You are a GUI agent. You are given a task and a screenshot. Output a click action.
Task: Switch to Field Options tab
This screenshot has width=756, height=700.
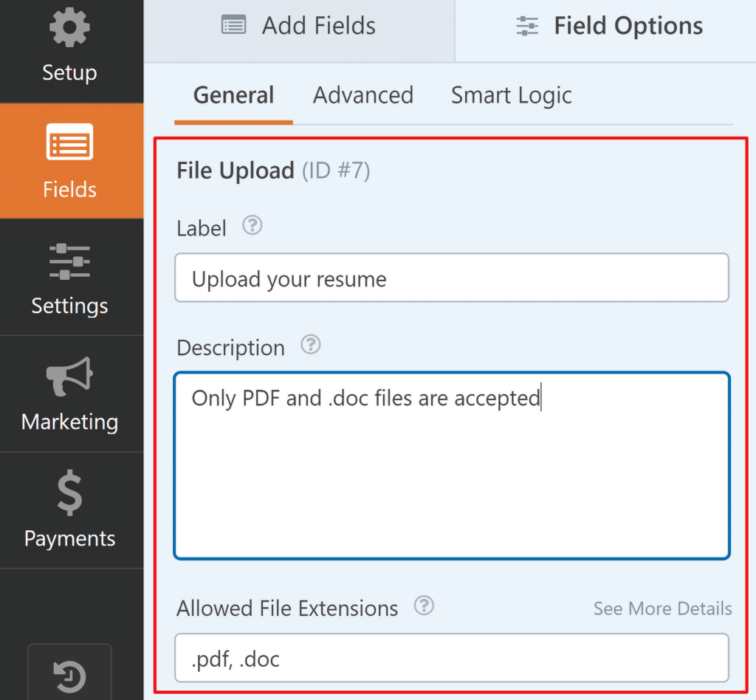(605, 31)
